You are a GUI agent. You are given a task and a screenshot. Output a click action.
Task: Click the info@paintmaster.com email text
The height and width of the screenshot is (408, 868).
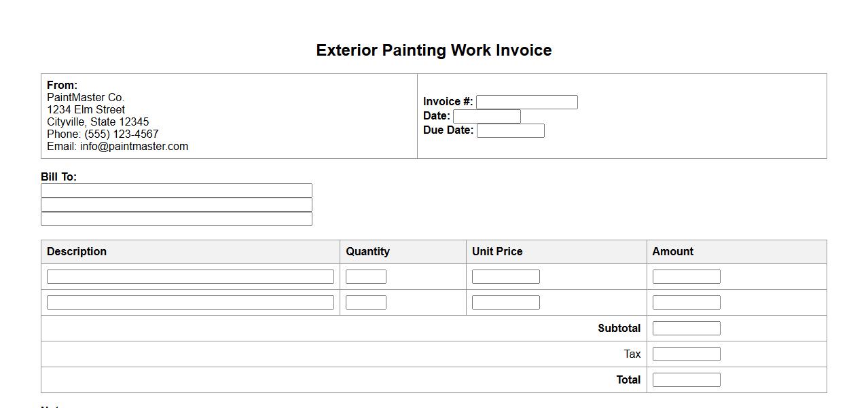pos(134,147)
